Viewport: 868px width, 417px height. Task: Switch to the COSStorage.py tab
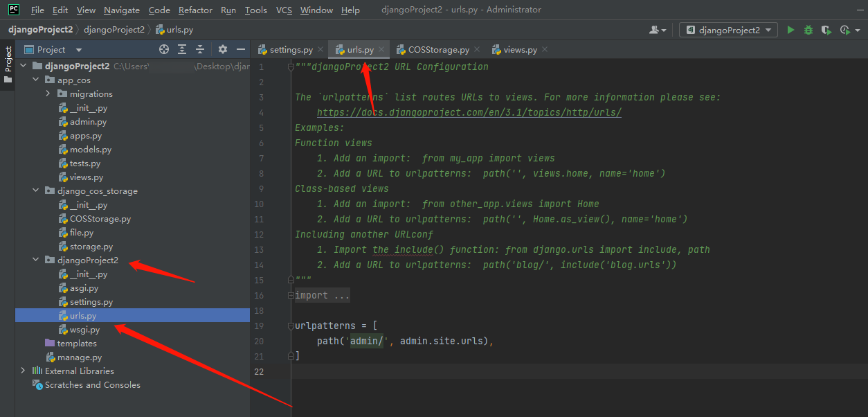click(437, 50)
